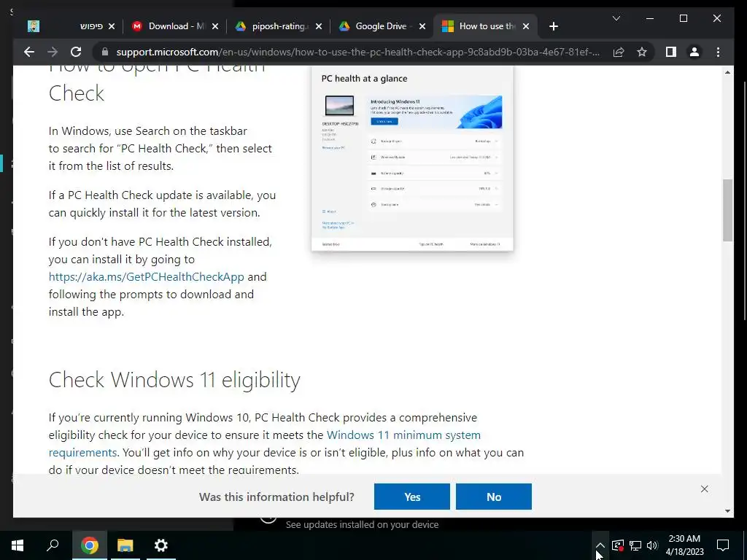Answer Yes to information helpful
Viewport: 747px width, 560px height.
tap(412, 497)
